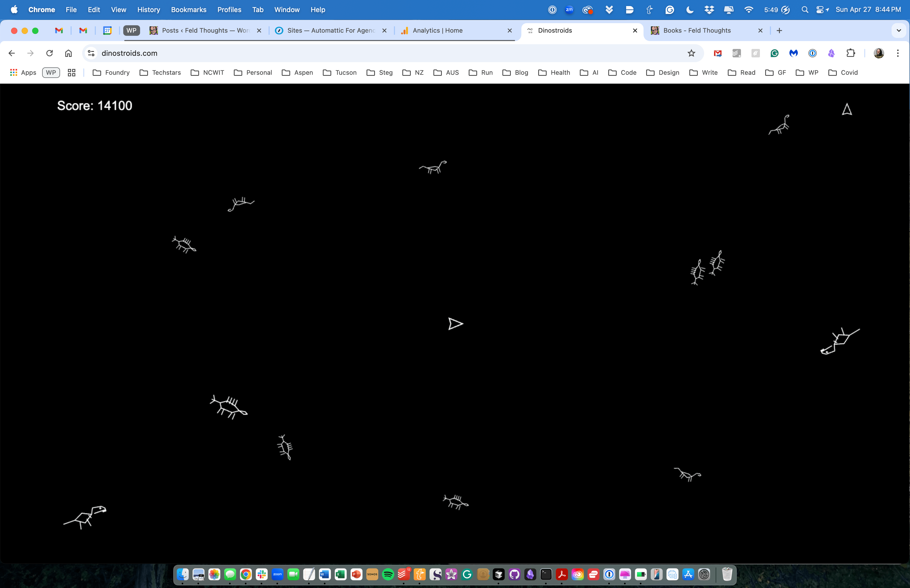Viewport: 910px width, 588px height.
Task: Open the History menu
Action: coord(149,9)
